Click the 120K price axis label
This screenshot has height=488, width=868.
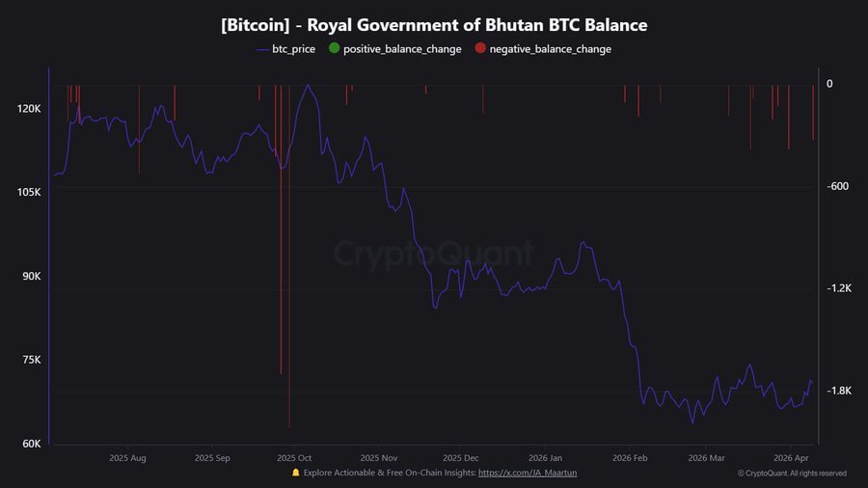[x=29, y=109]
